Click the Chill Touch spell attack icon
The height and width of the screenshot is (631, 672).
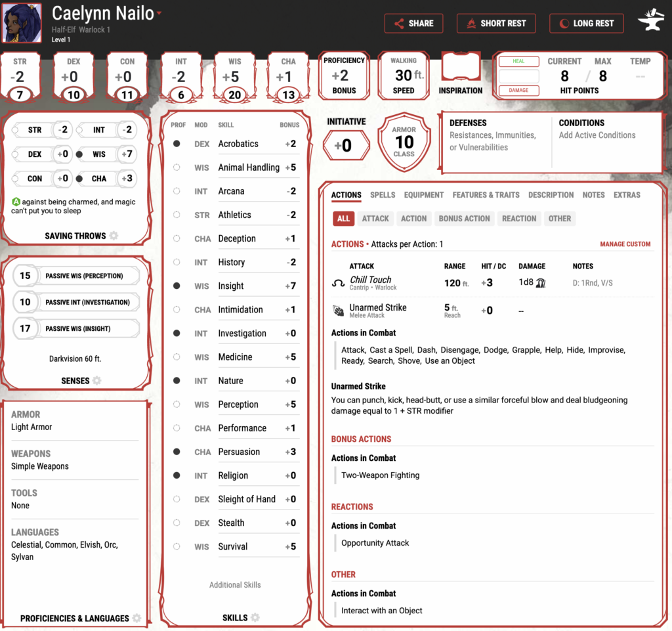coord(339,284)
